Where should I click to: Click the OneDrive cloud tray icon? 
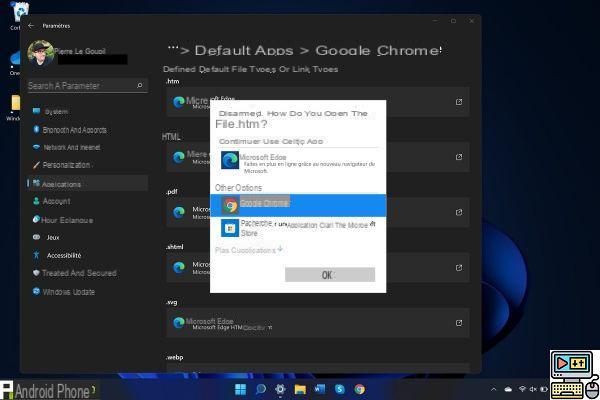point(508,389)
